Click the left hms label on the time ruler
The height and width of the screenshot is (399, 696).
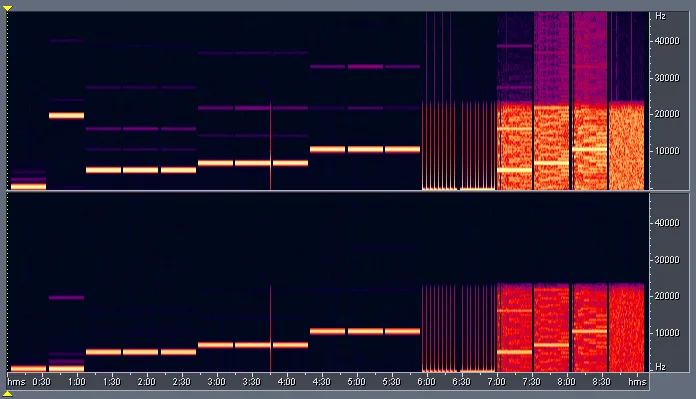[x=16, y=382]
